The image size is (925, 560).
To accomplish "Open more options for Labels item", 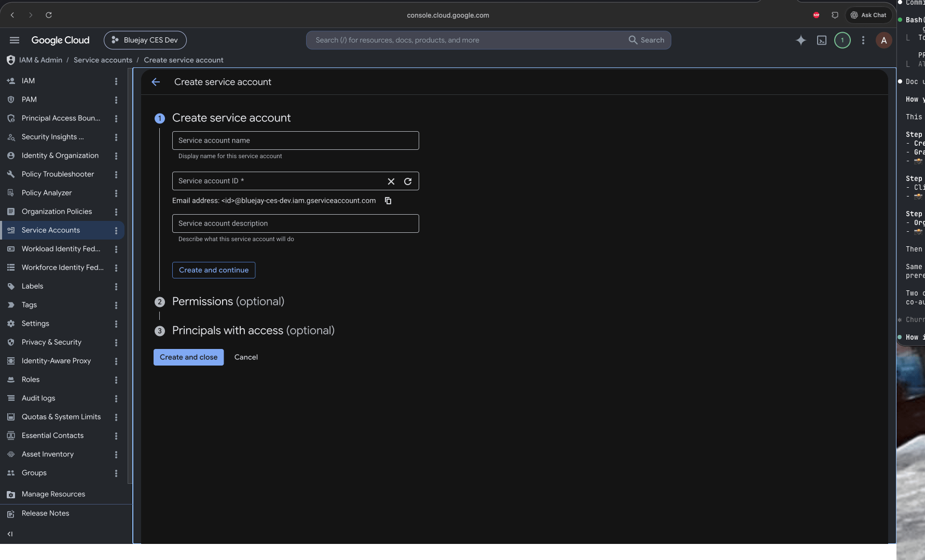I will coord(116,286).
